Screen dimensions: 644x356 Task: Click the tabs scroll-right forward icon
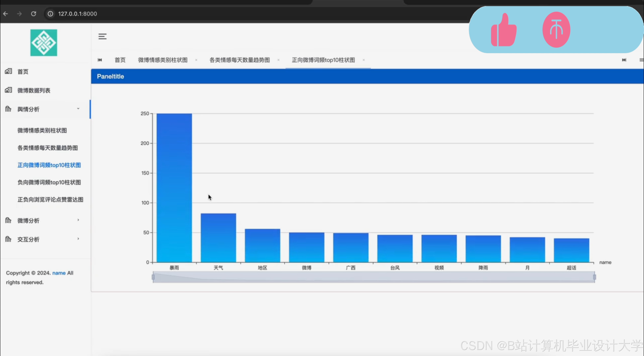(624, 60)
